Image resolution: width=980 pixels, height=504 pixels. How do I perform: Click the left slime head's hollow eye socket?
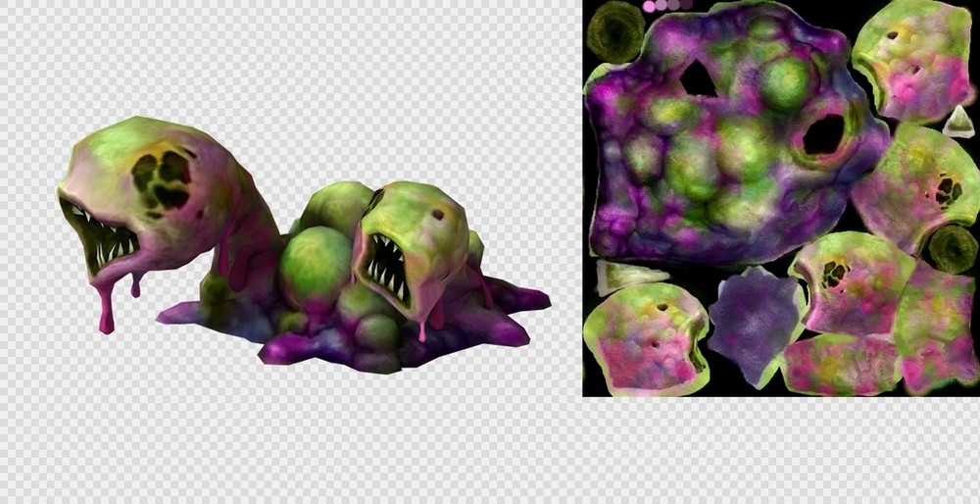(162, 178)
